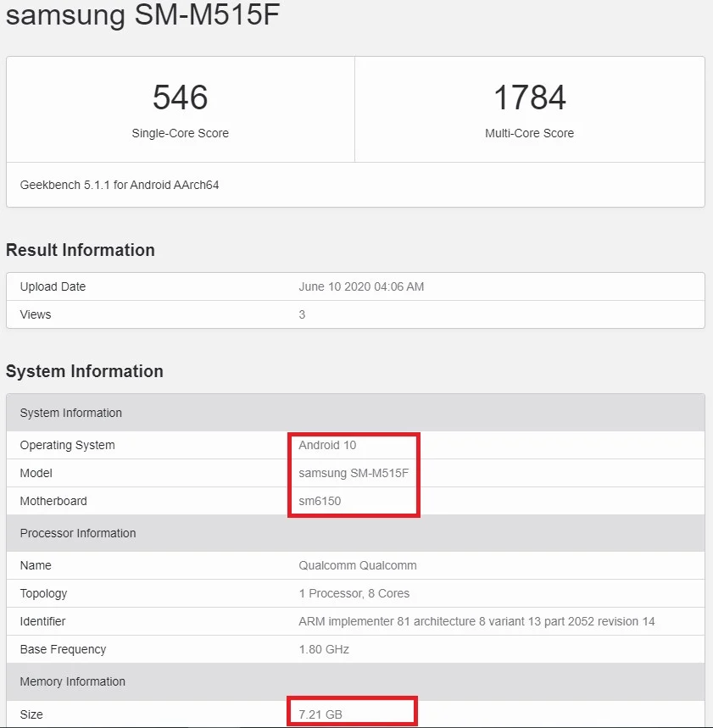Select the 546 single-core score value
This screenshot has width=713, height=728.
click(x=181, y=97)
